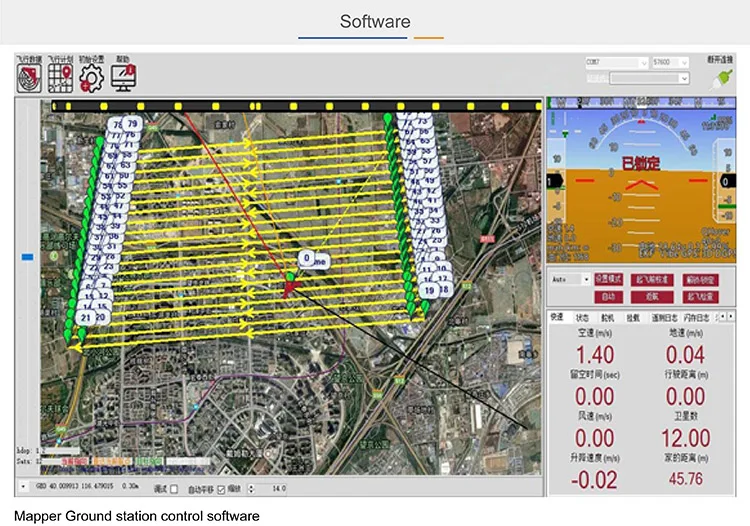Select waypoint marker 63 on the map

pyautogui.click(x=125, y=165)
